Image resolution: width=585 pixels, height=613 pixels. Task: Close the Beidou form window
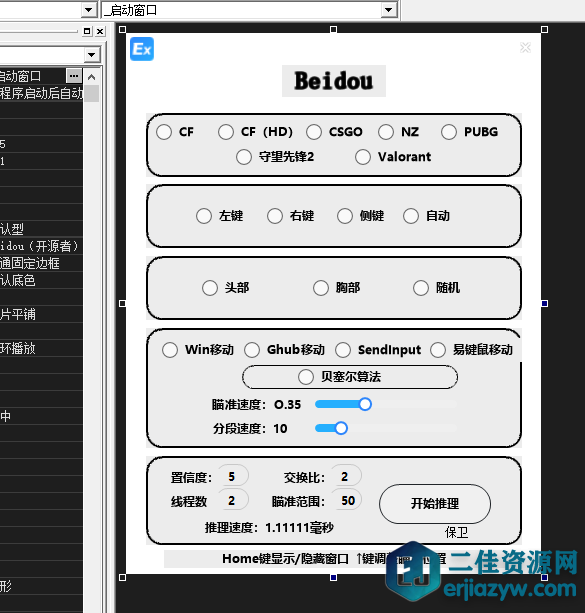(x=525, y=48)
